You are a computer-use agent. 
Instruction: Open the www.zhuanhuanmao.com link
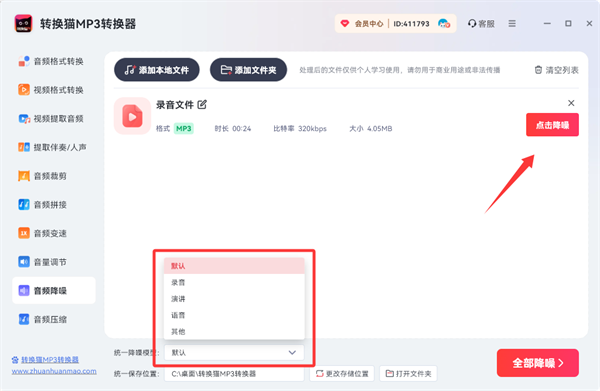click(x=54, y=371)
